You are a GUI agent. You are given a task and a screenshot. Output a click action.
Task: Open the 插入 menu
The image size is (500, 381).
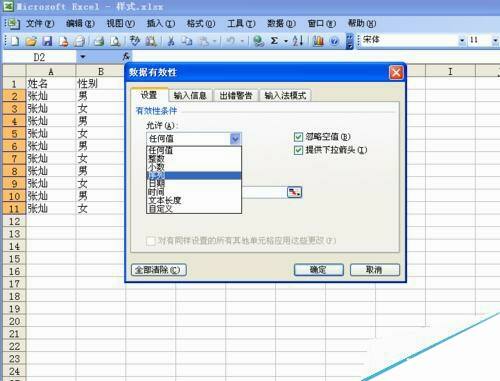(161, 24)
